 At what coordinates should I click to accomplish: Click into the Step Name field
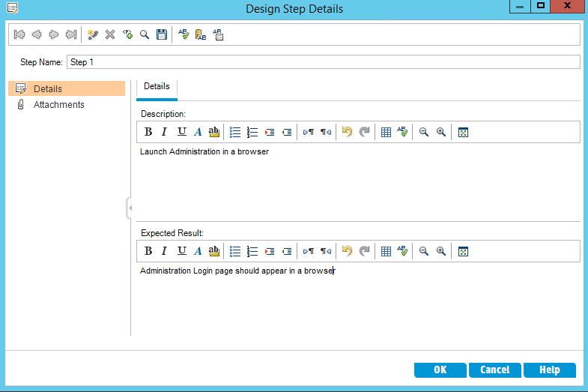point(322,62)
